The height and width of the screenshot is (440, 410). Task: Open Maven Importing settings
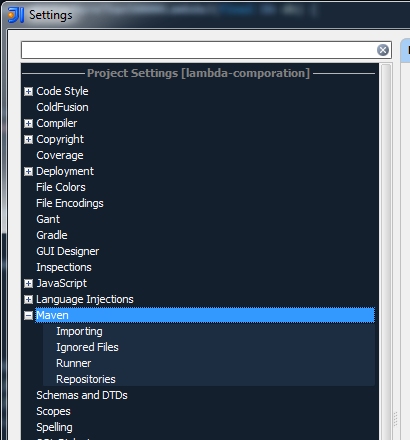click(x=79, y=331)
